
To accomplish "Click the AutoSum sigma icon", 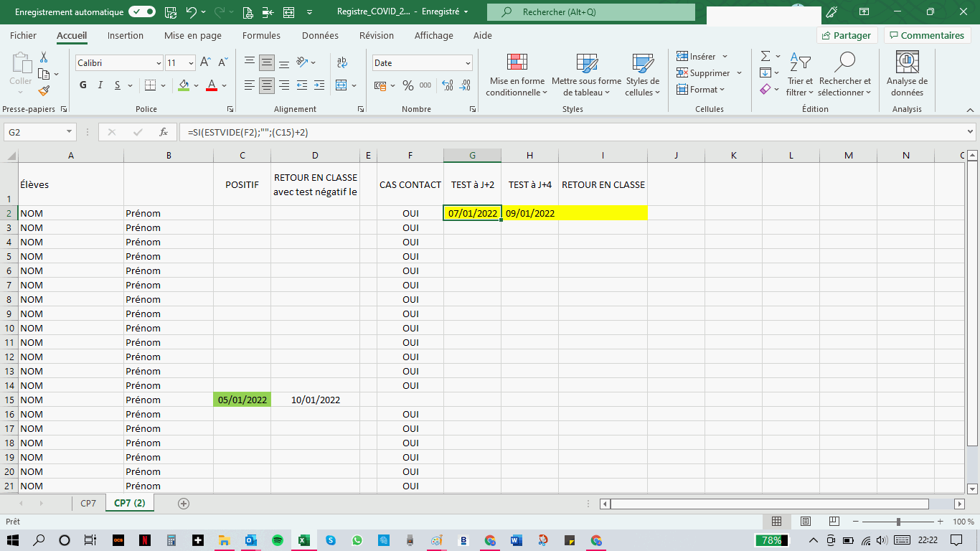I will click(x=765, y=56).
